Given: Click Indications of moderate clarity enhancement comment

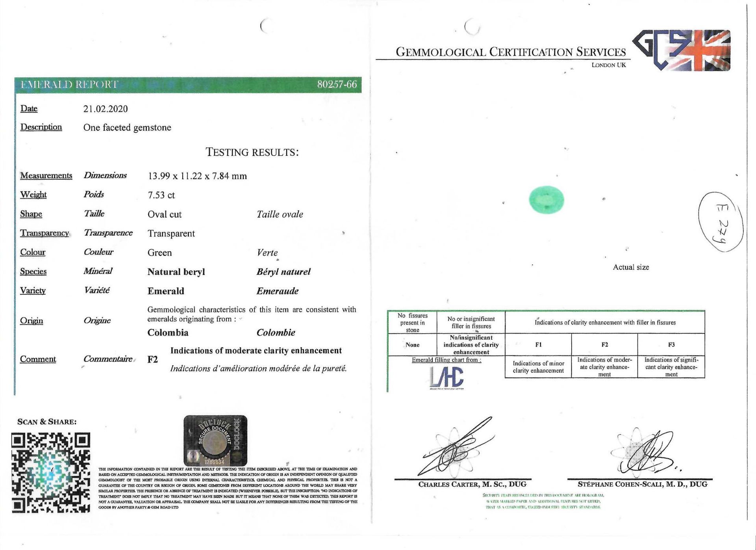Looking at the screenshot, I should coord(256,351).
